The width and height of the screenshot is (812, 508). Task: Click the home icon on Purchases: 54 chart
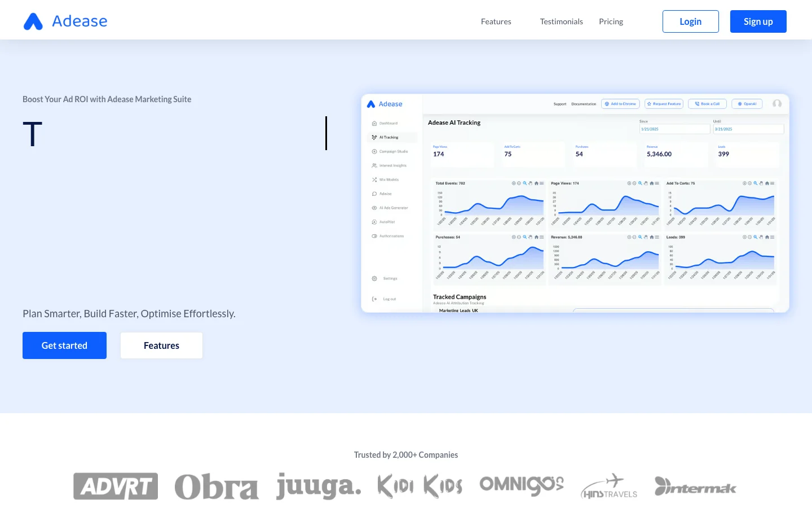536,237
